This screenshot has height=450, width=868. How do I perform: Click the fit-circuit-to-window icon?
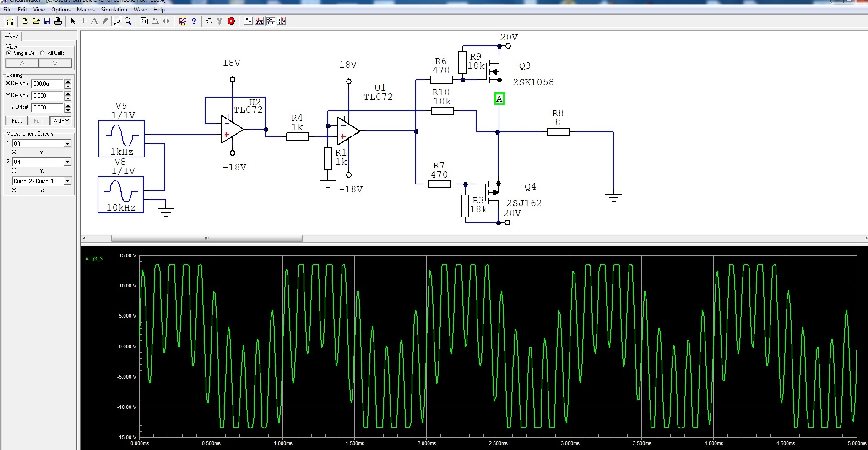point(144,21)
